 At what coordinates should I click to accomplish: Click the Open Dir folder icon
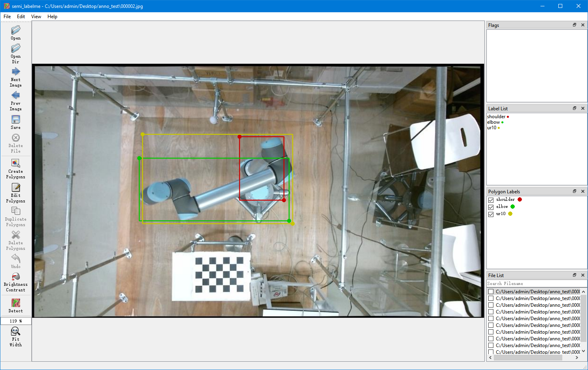coord(16,48)
